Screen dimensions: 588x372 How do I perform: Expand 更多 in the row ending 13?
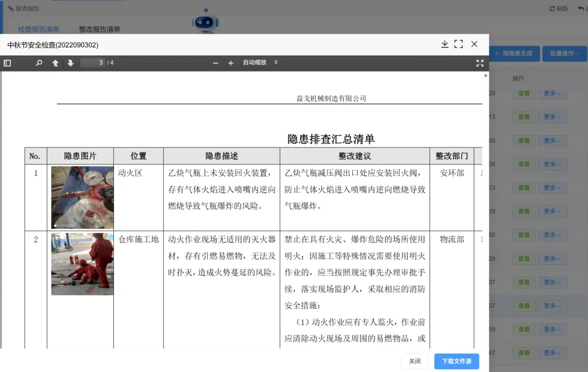coord(552,117)
